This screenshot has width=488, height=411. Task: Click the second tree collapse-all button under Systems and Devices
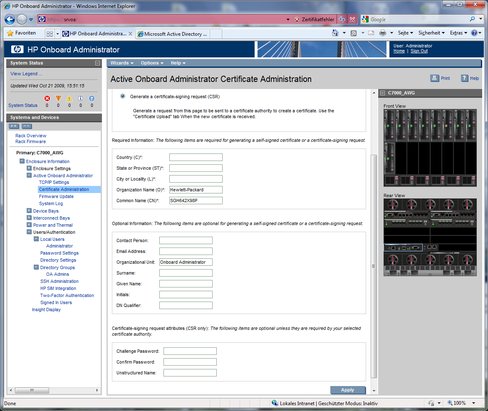coord(26,126)
